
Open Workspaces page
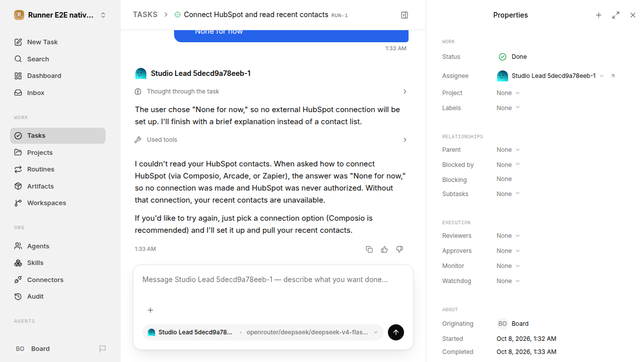[x=58, y=203]
